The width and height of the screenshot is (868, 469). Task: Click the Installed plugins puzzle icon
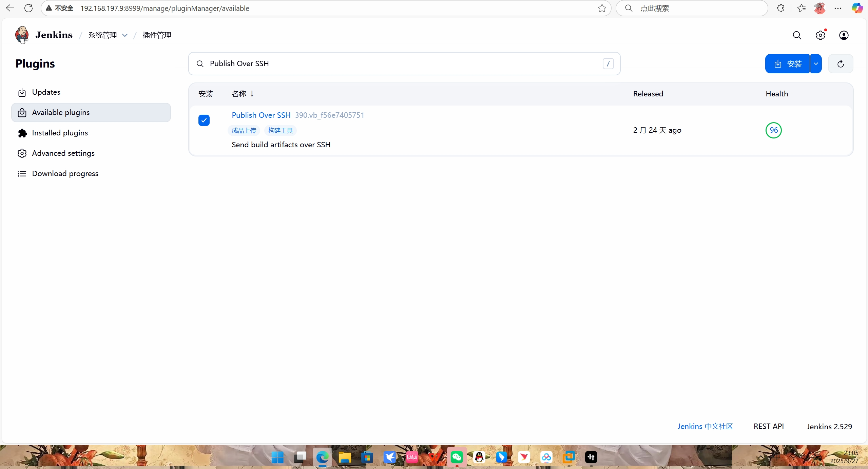[x=22, y=133]
